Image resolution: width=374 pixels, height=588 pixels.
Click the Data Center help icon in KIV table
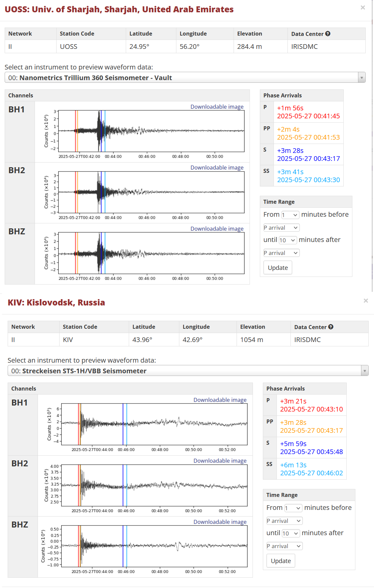331,327
